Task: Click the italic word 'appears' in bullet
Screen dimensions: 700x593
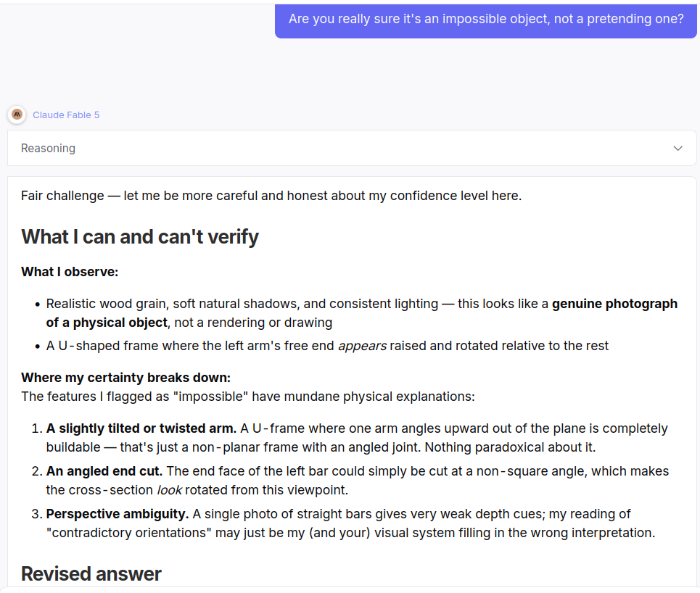Action: (362, 347)
